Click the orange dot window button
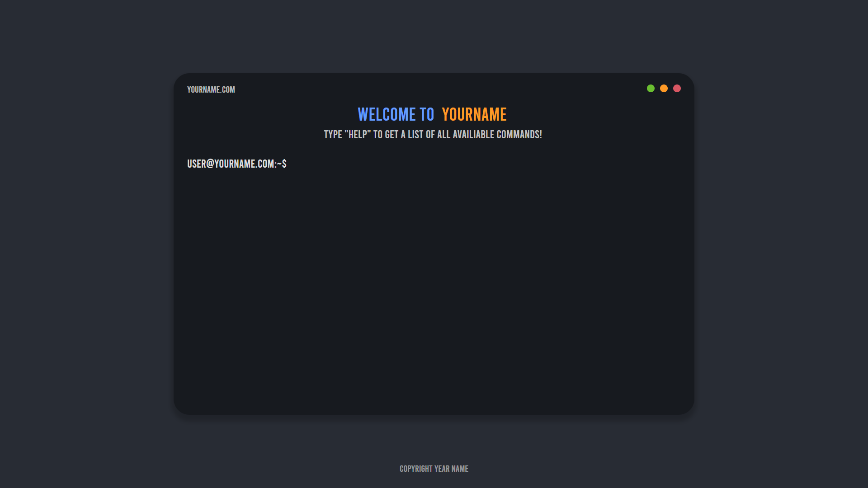Screen dimensions: 868x488 tap(664, 89)
